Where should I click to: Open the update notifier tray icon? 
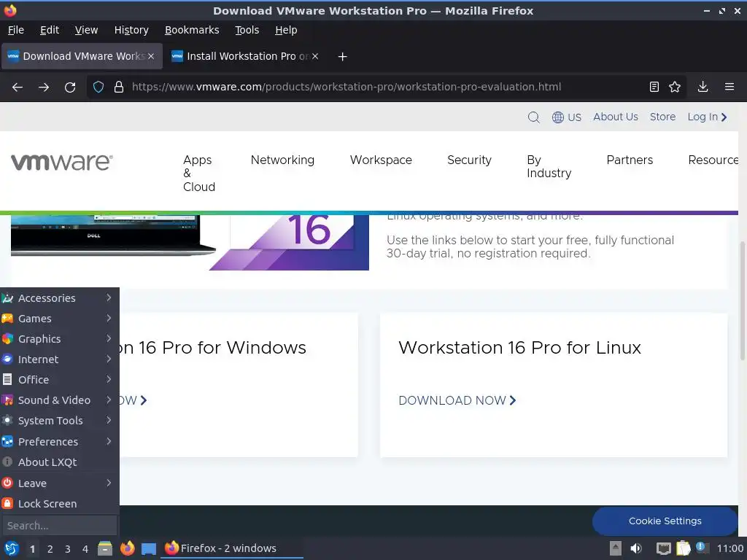point(701,548)
